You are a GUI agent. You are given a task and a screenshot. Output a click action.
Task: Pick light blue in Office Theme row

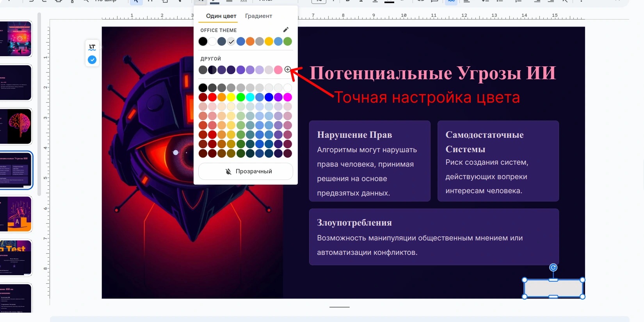(278, 41)
